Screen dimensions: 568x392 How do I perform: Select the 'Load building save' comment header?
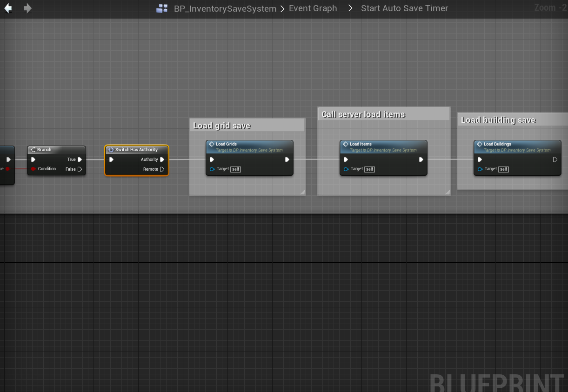[x=498, y=120]
